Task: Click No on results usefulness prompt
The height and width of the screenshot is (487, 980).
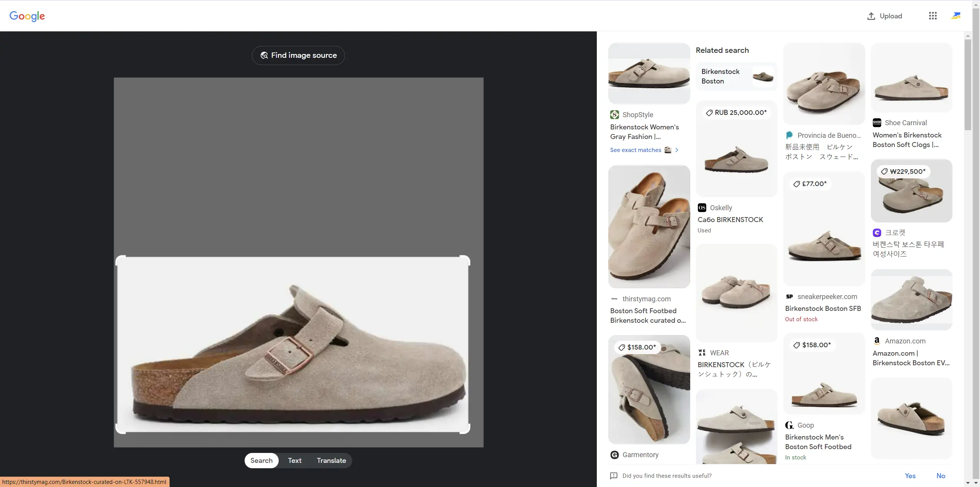Action: click(x=941, y=476)
